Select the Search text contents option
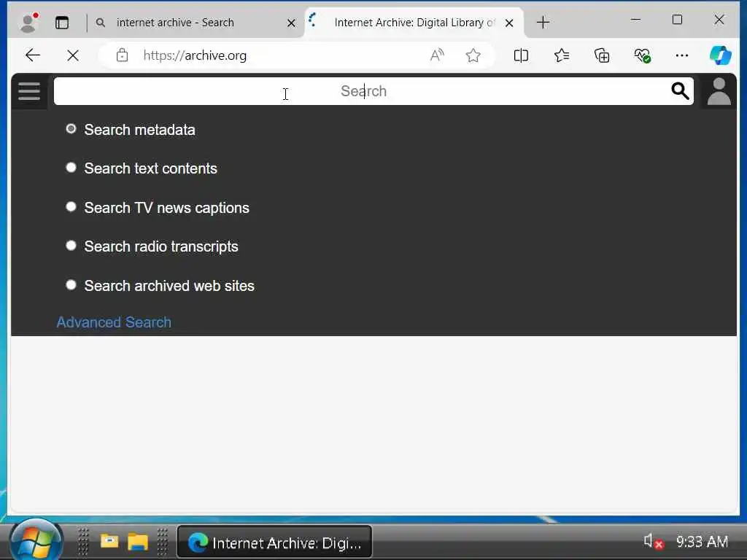 (71, 168)
